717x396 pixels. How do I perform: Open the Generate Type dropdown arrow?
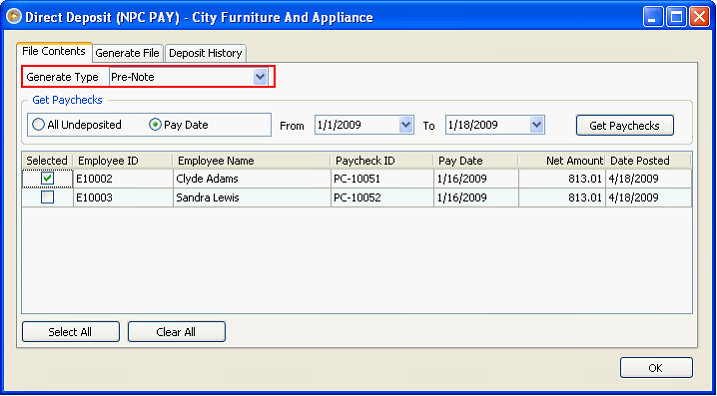tap(260, 77)
